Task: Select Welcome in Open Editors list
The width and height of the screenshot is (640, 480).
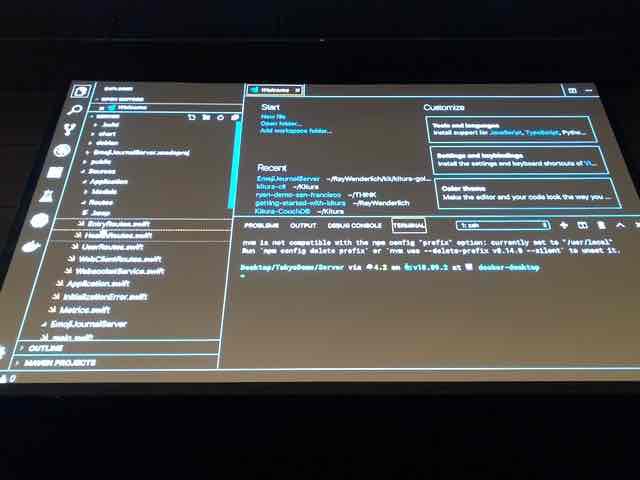Action: [133, 107]
